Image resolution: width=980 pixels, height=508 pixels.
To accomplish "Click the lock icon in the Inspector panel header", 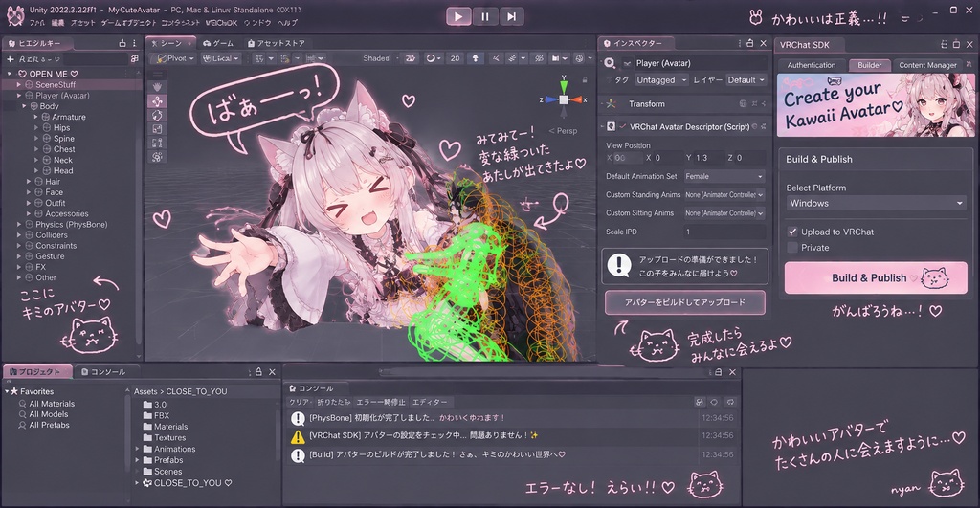I will [x=750, y=43].
